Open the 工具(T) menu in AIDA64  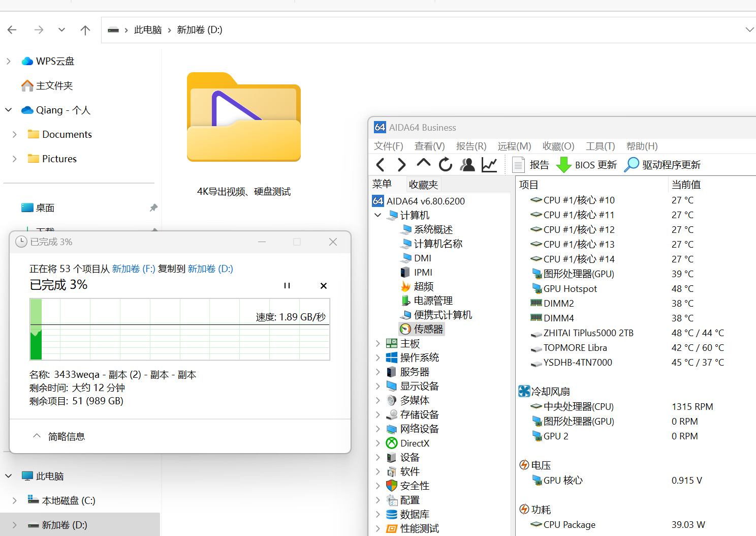(601, 146)
